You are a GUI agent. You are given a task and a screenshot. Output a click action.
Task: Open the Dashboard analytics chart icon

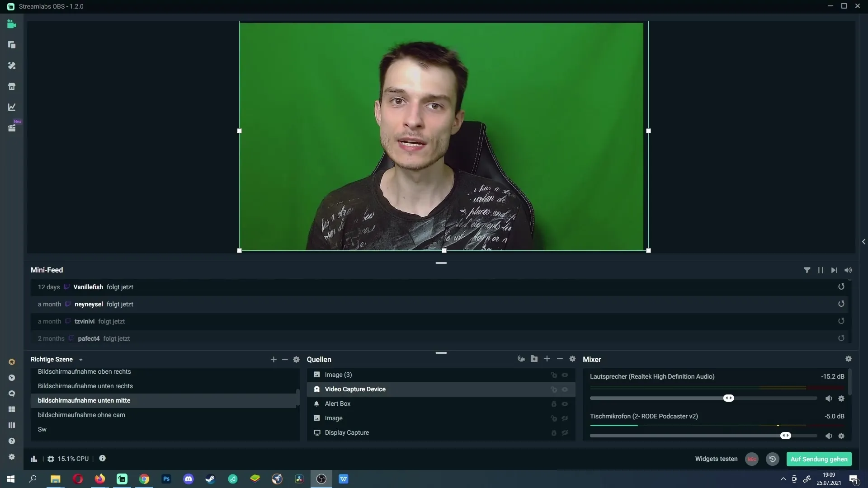tap(12, 107)
